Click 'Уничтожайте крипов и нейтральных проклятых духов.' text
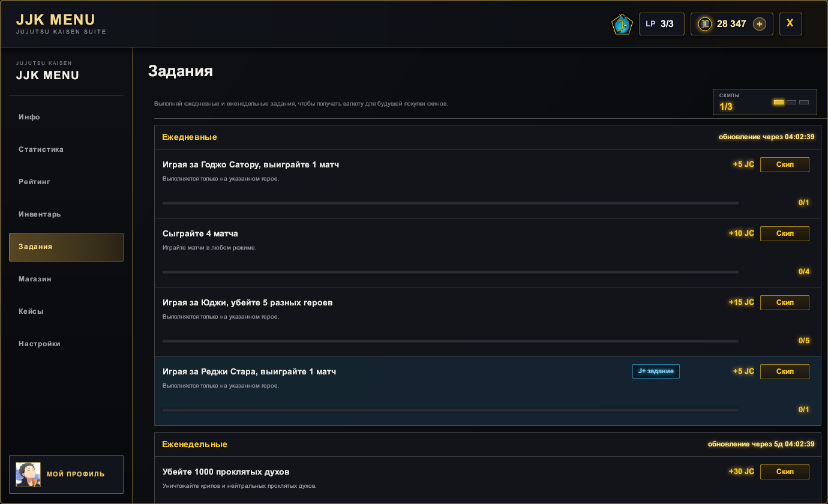Image resolution: width=828 pixels, height=504 pixels. coord(239,486)
